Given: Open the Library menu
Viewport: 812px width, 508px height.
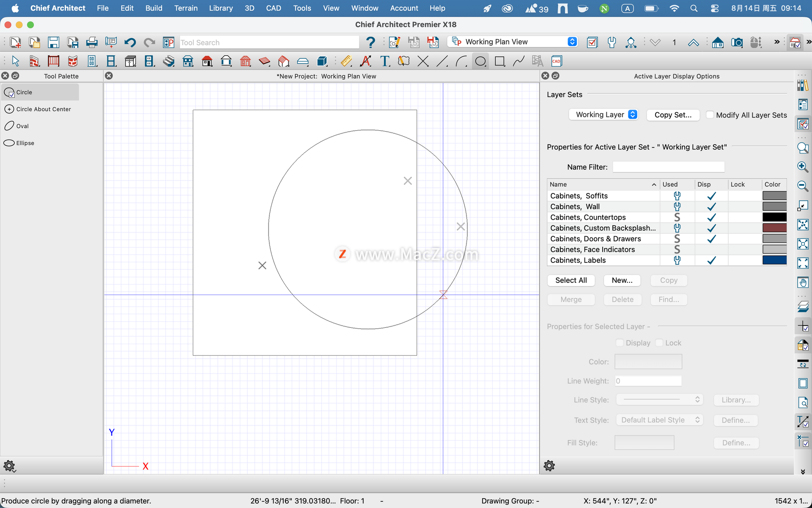Looking at the screenshot, I should (x=221, y=8).
